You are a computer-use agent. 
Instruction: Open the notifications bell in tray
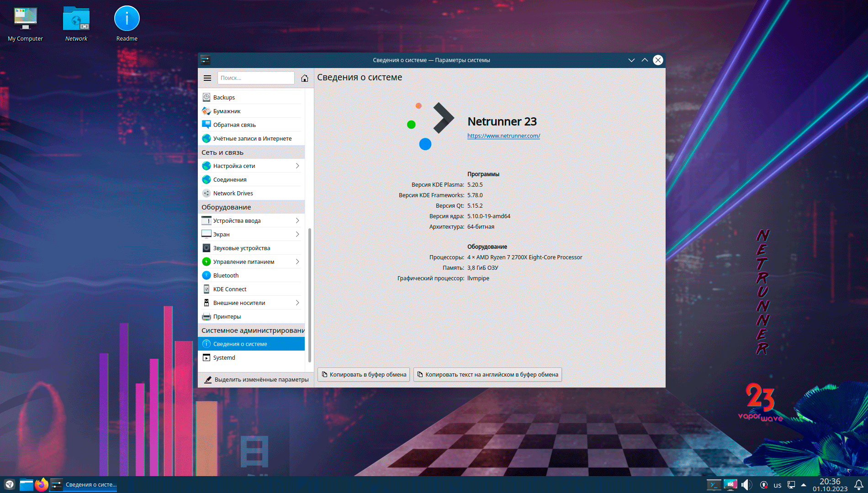point(858,485)
